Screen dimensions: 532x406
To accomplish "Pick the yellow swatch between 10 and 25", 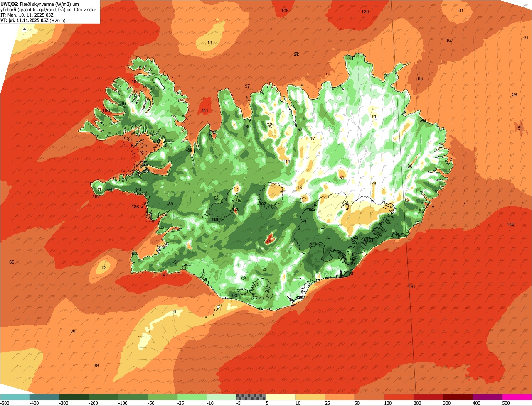I will [310, 397].
